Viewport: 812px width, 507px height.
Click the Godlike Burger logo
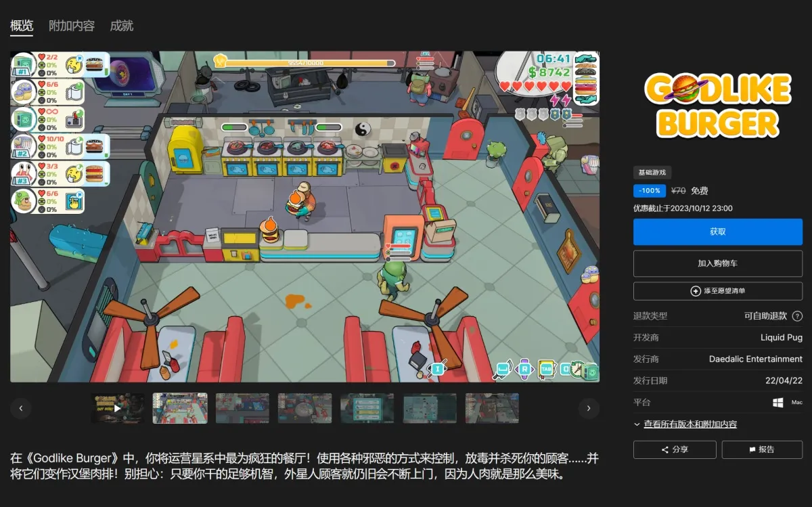pos(718,105)
